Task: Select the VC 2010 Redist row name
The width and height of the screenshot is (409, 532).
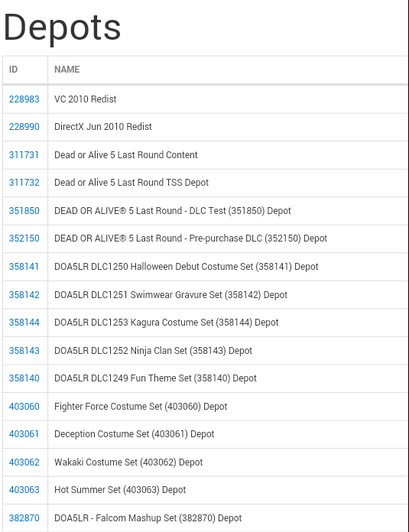Action: (85, 99)
